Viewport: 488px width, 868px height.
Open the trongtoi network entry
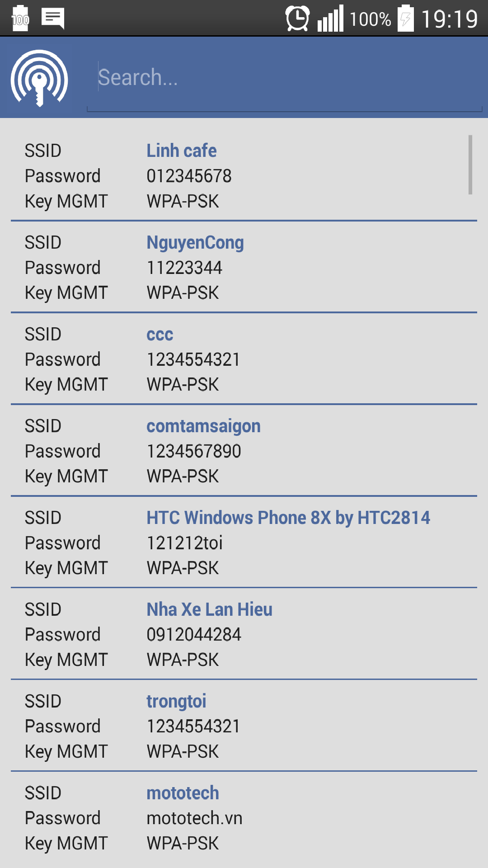[176, 701]
